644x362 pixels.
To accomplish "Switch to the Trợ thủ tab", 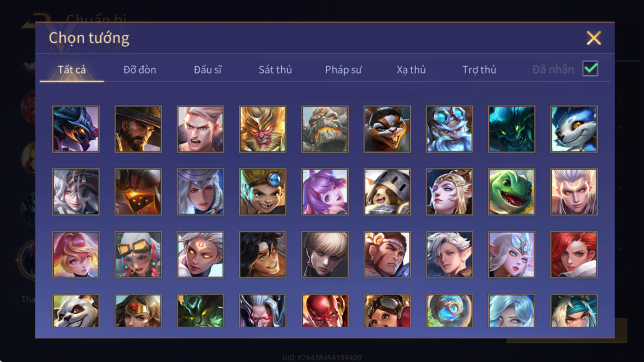I will 479,70.
